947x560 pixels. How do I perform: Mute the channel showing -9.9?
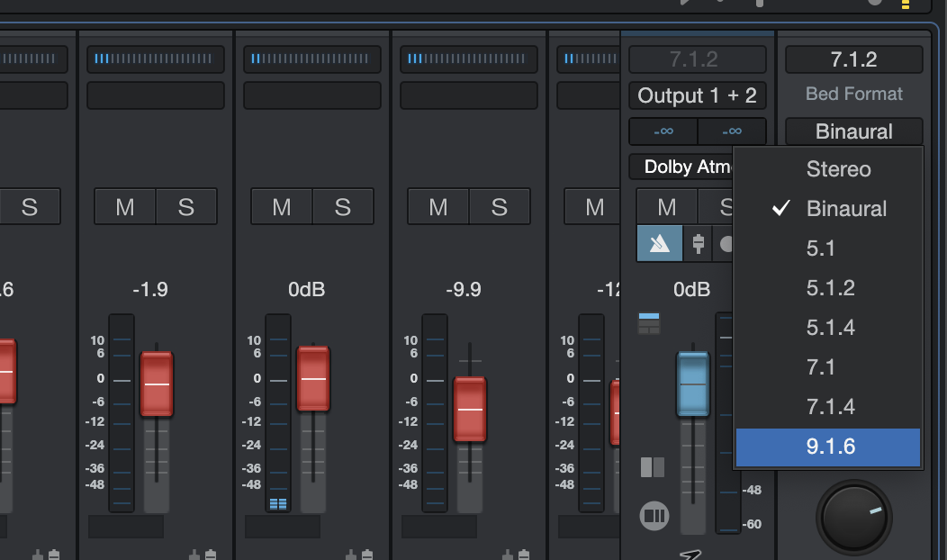pos(437,206)
